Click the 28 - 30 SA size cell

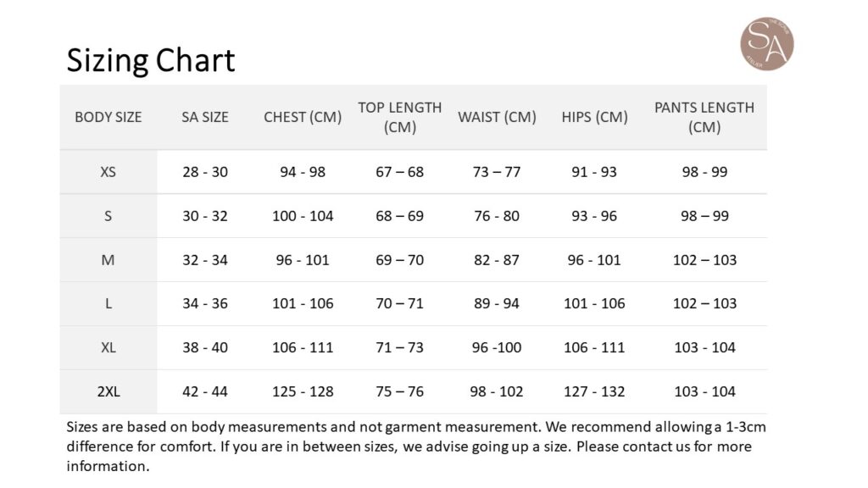(x=205, y=172)
